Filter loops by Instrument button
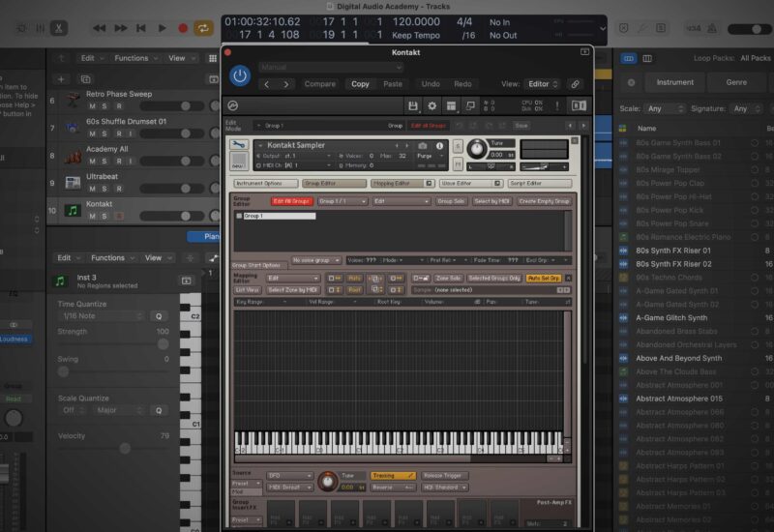This screenshot has width=774, height=532. [674, 82]
